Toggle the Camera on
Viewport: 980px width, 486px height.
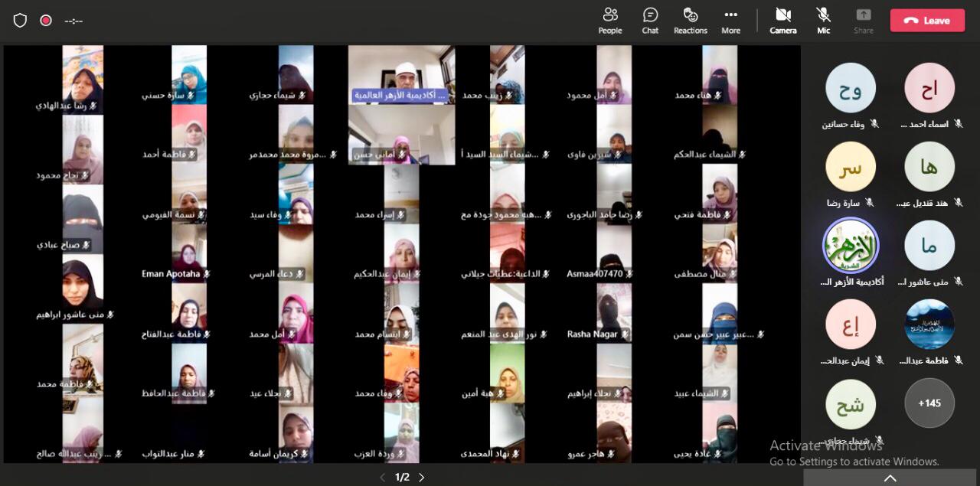[782, 21]
